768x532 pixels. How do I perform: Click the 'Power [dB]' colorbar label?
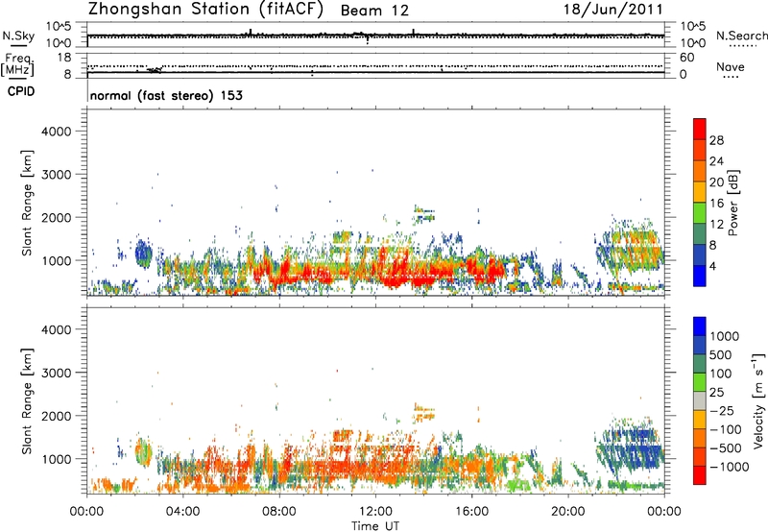pos(732,203)
